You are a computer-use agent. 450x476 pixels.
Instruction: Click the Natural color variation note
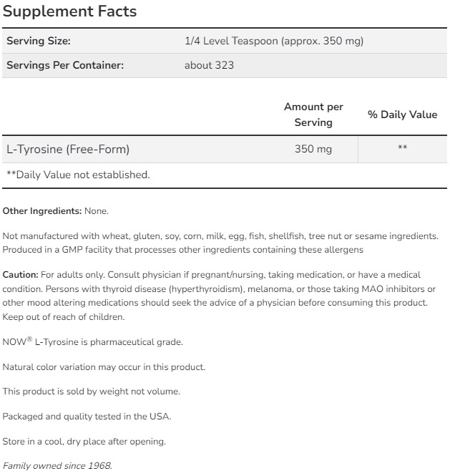tap(104, 367)
